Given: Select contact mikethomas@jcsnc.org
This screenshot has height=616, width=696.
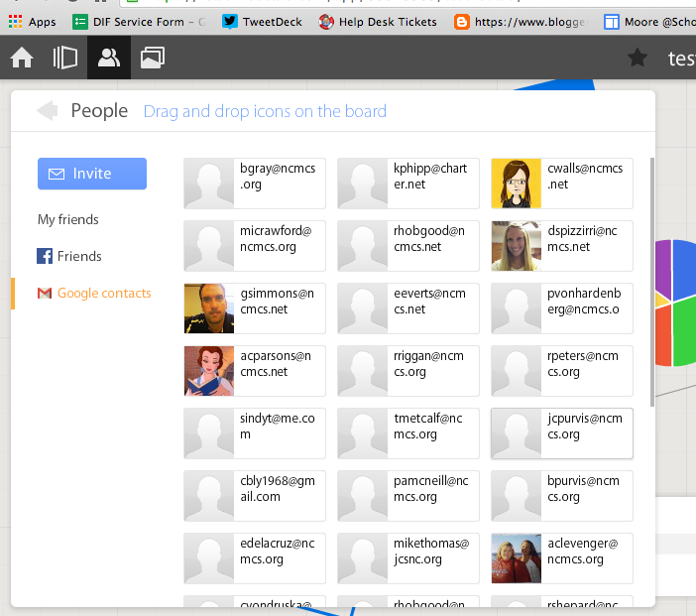Looking at the screenshot, I should tap(408, 558).
